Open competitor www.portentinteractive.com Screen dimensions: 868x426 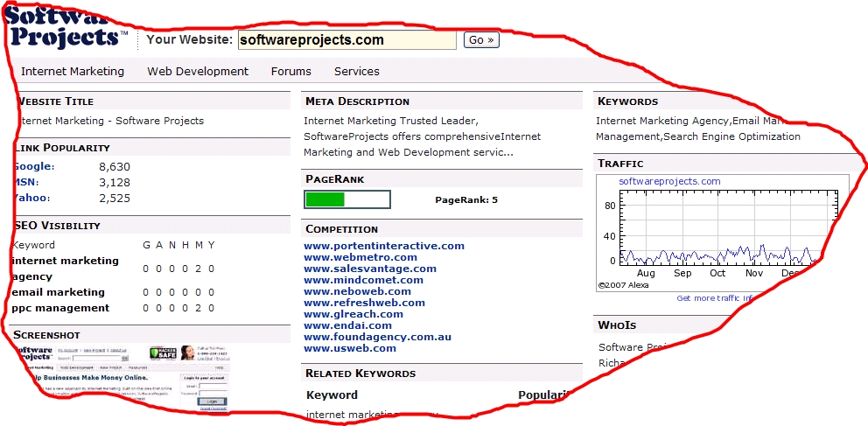384,246
